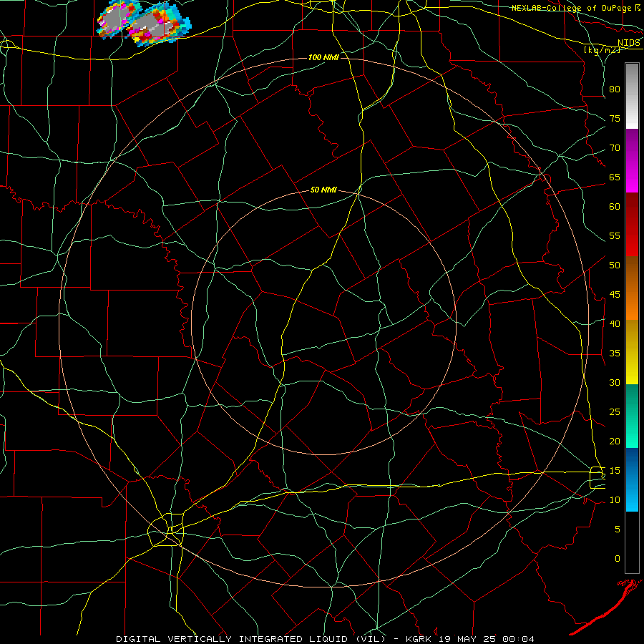The height and width of the screenshot is (644, 644).
Task: Pick the blue segment of the color bar
Action: point(632,479)
